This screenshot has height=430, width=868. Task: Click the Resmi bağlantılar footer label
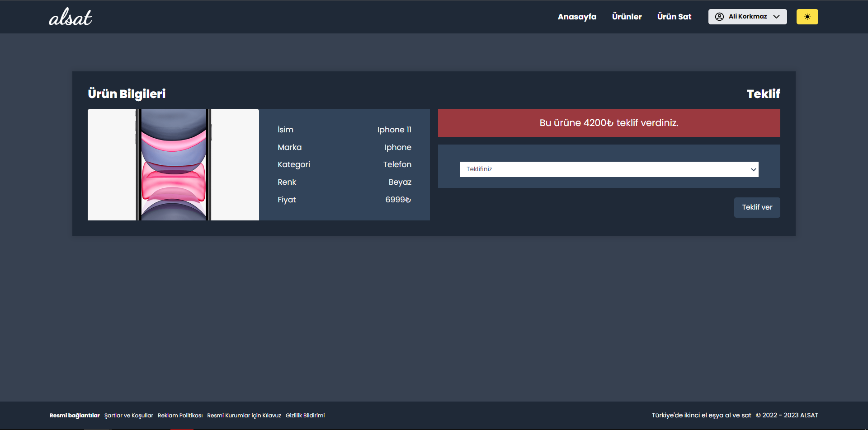tap(75, 416)
